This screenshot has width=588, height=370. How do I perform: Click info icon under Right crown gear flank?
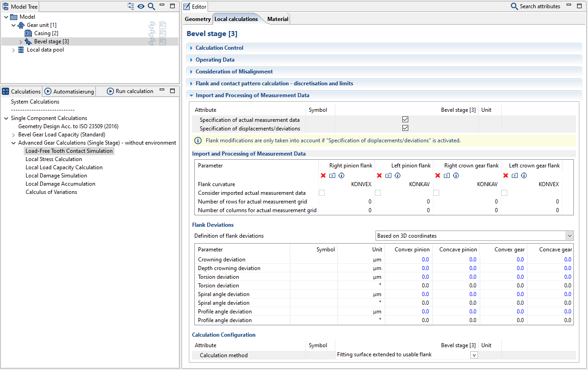coord(456,176)
